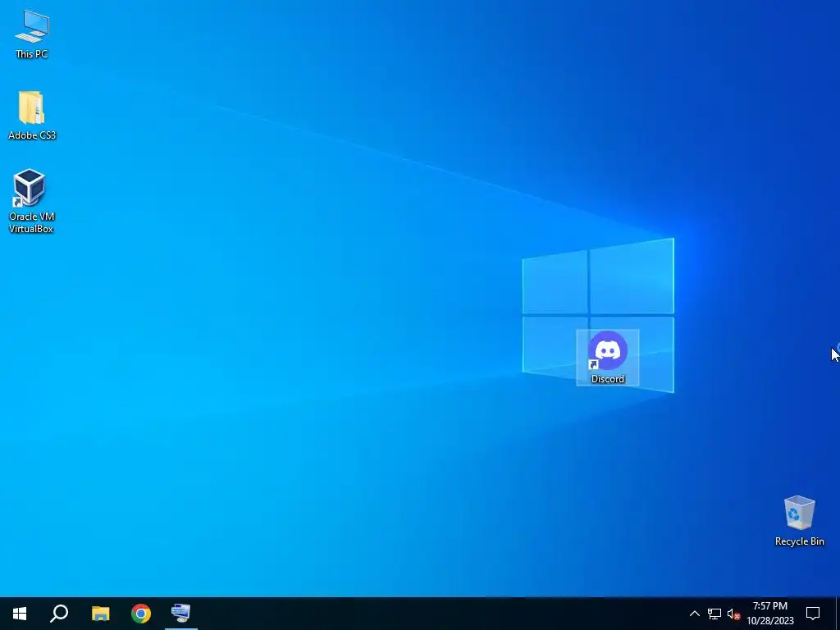The image size is (840, 630).
Task: Show hidden system tray icons
Action: point(694,614)
